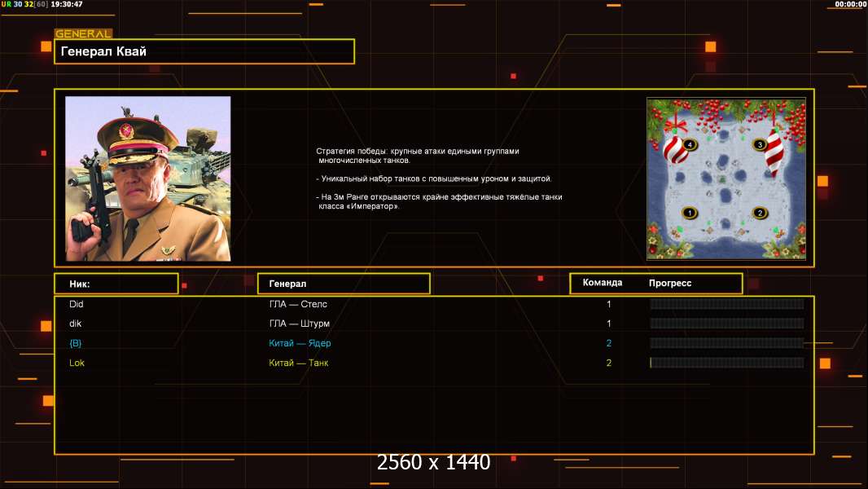
Task: Click player name Lok
Action: (77, 363)
